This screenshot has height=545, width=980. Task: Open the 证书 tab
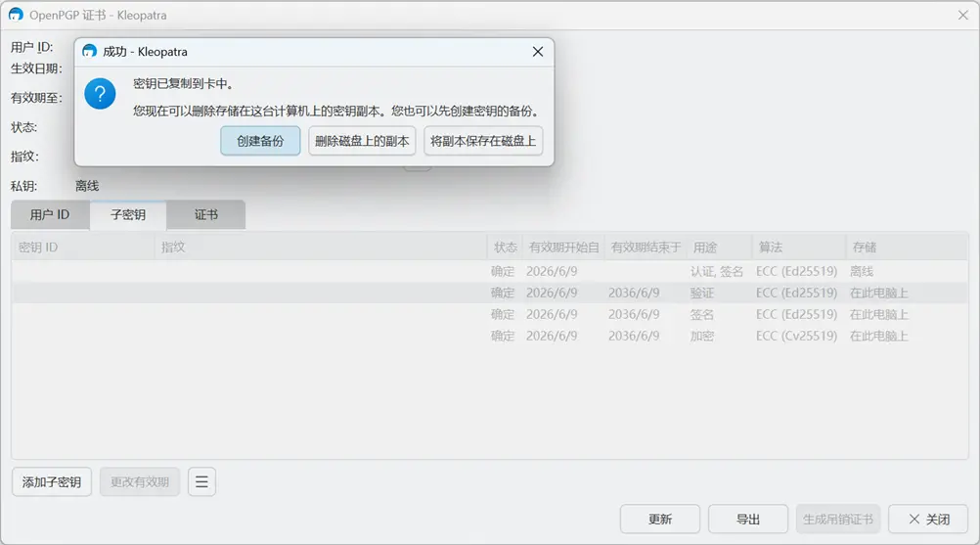coord(206,215)
